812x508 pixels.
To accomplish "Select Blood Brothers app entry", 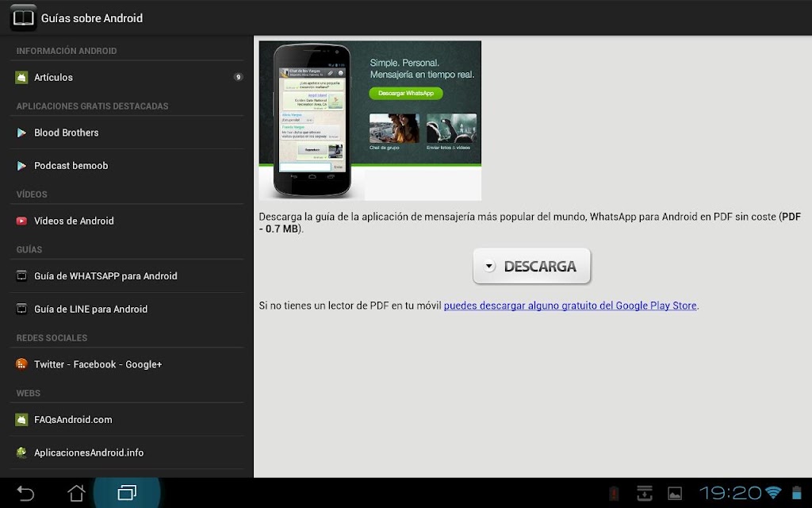I will [127, 133].
